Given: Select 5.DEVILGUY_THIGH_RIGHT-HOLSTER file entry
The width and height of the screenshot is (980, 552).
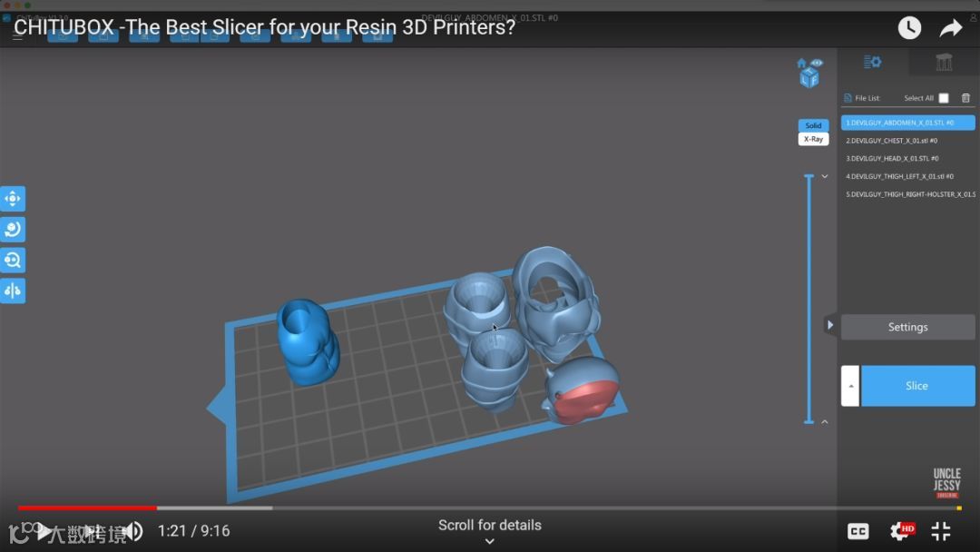Looking at the screenshot, I should click(x=907, y=194).
